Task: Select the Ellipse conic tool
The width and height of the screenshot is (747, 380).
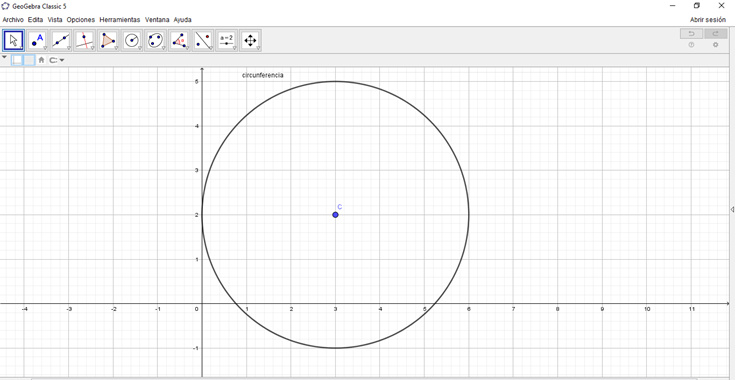Action: [155, 40]
